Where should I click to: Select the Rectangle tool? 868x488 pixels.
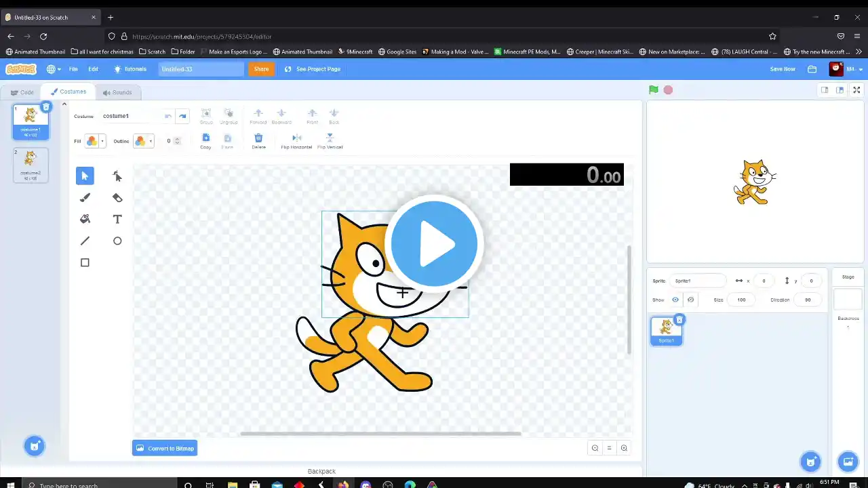[85, 263]
